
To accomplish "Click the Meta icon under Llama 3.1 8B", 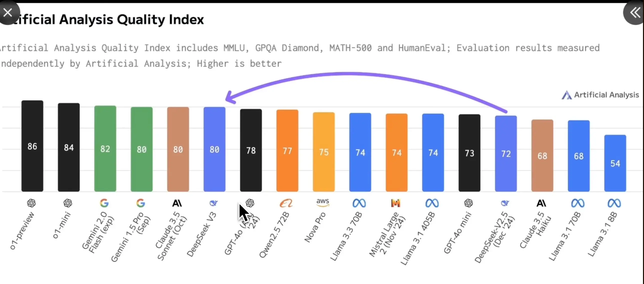I will [614, 203].
